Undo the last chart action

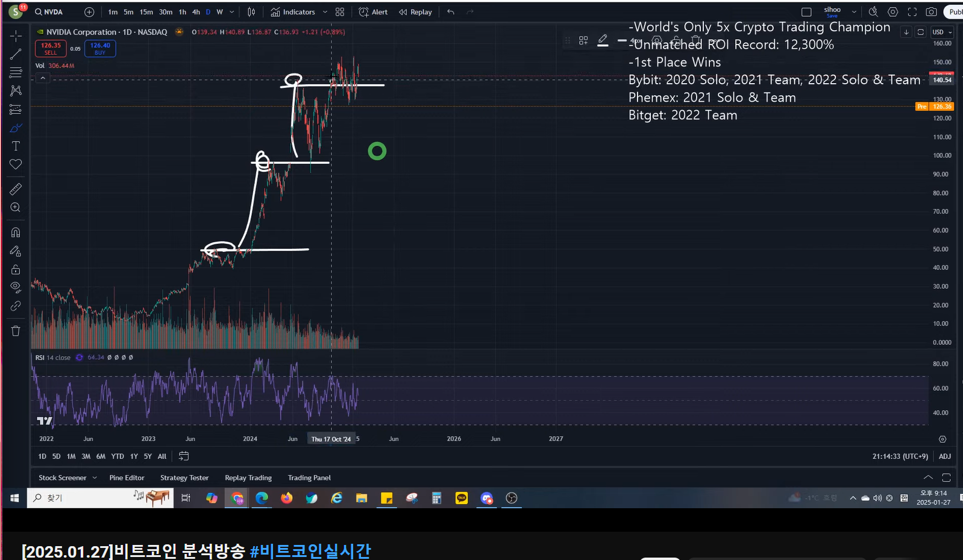(451, 12)
